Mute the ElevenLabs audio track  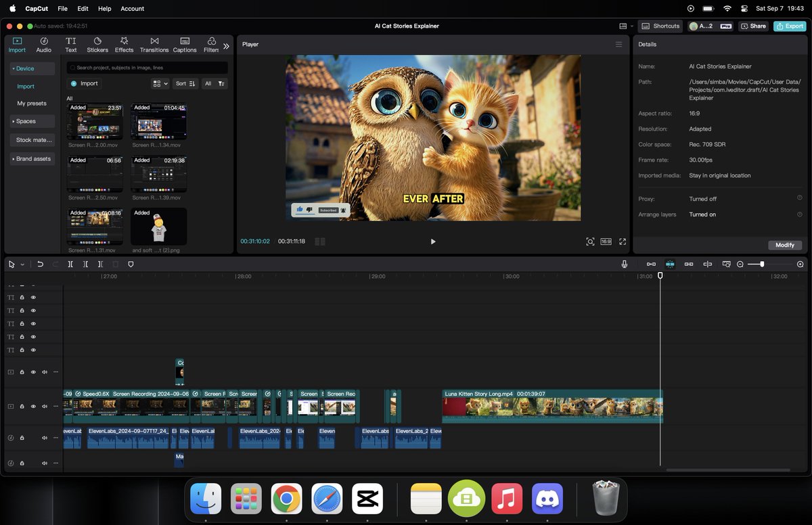pyautogui.click(x=45, y=438)
